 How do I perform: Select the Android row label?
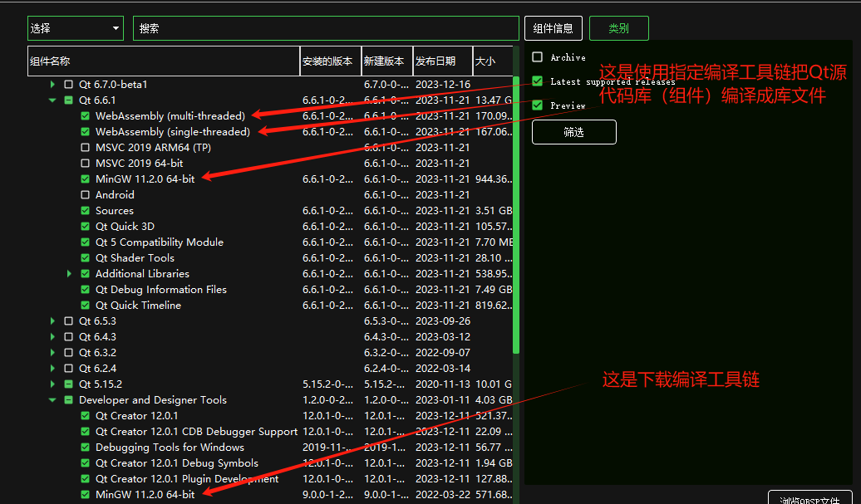click(x=115, y=194)
